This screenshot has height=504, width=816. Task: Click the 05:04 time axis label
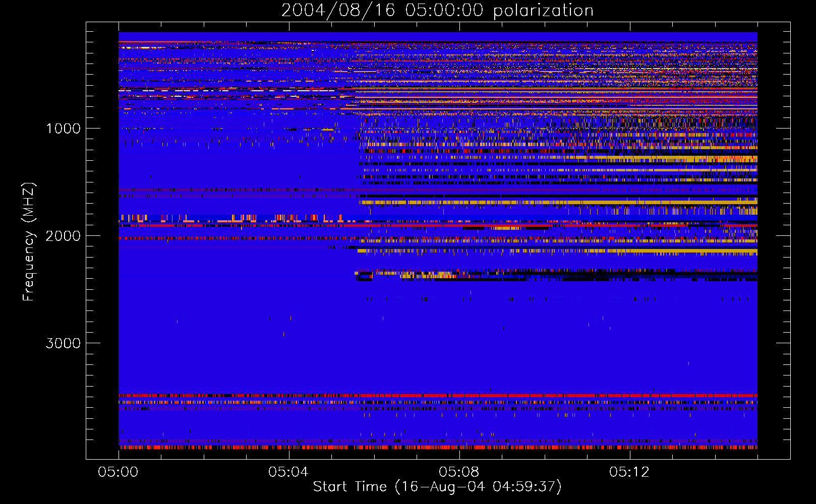(288, 472)
